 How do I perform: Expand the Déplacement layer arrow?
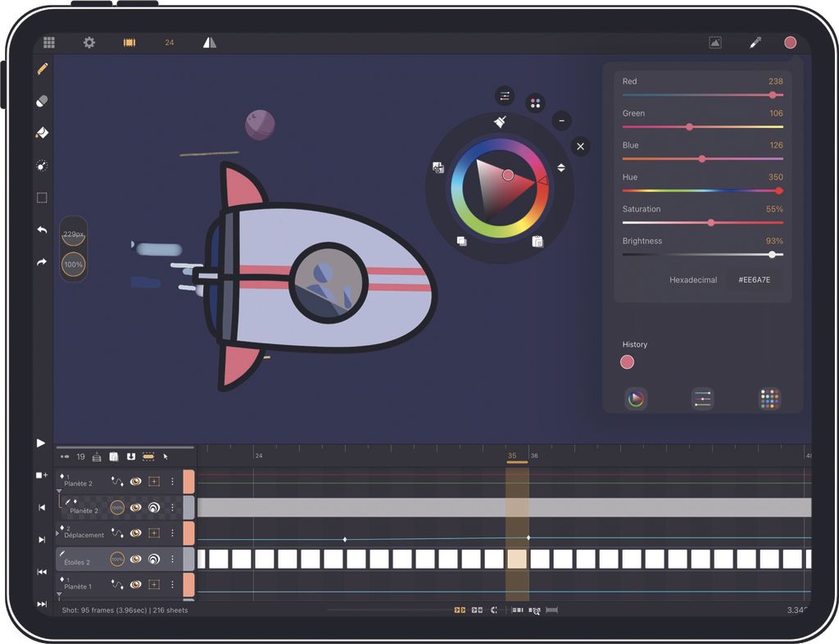(x=57, y=533)
